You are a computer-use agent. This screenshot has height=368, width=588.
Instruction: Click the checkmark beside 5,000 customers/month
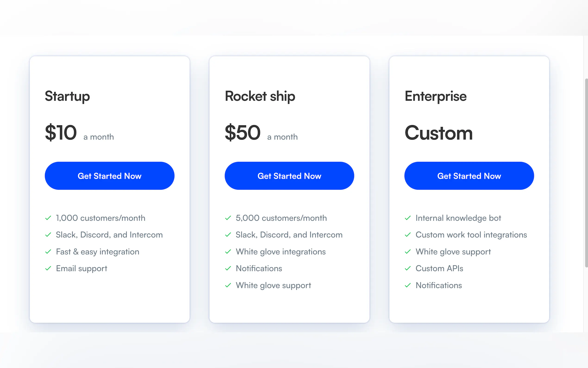[228, 218]
